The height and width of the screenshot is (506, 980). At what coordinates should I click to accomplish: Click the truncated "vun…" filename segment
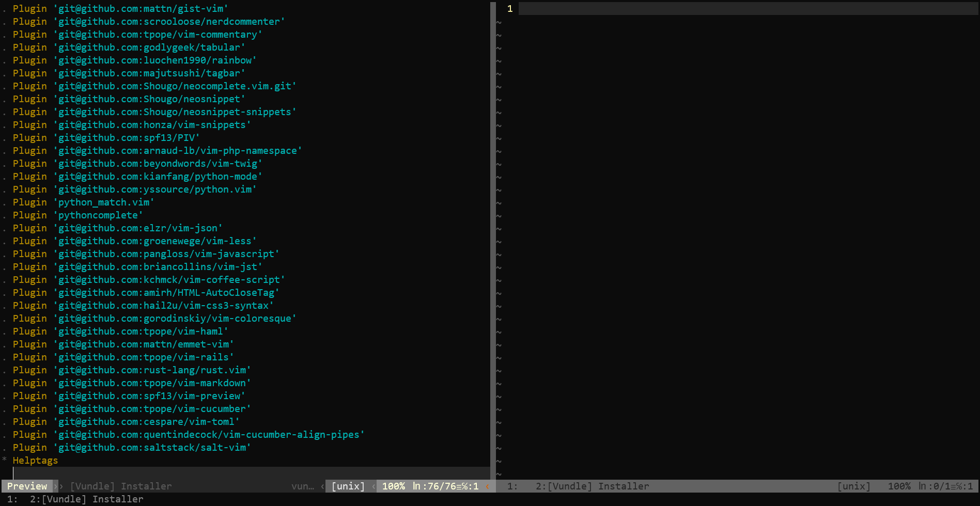[303, 486]
